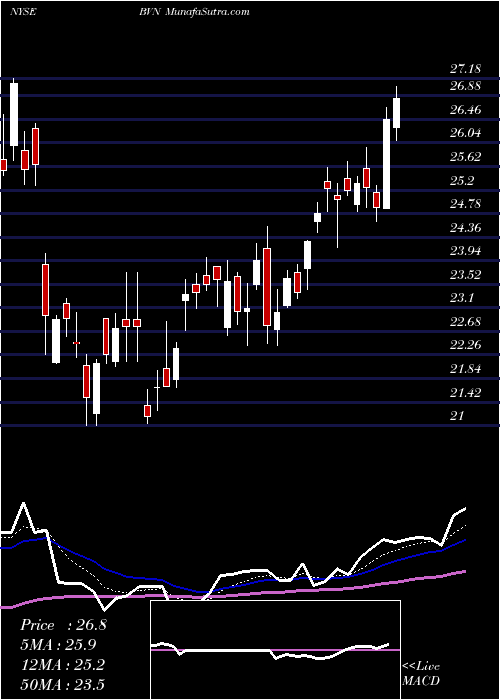Click the 23.1 price axis label

[462, 298]
